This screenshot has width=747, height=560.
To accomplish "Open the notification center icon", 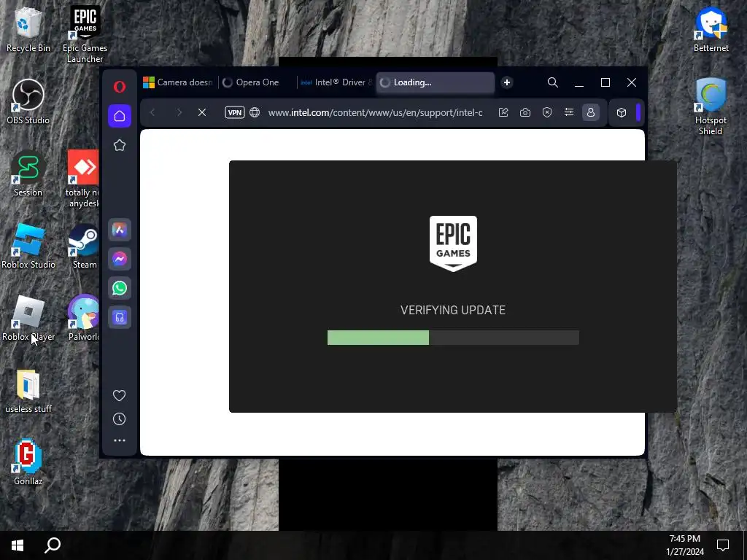I will click(x=723, y=545).
